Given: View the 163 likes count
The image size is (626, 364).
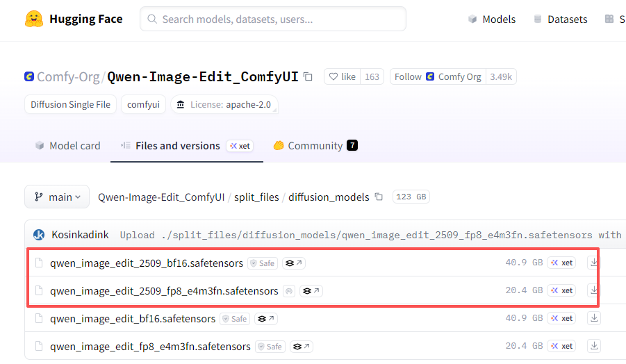Looking at the screenshot, I should [x=372, y=76].
